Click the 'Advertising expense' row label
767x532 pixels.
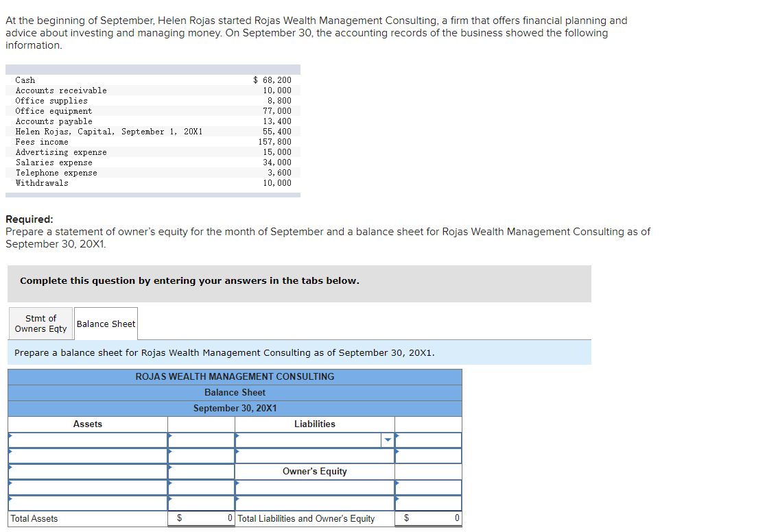(61, 152)
